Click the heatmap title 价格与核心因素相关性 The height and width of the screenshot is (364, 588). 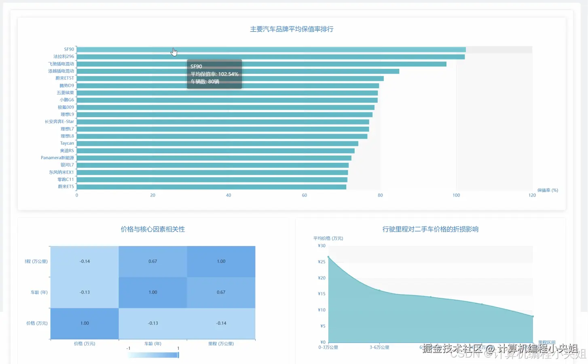153,229
